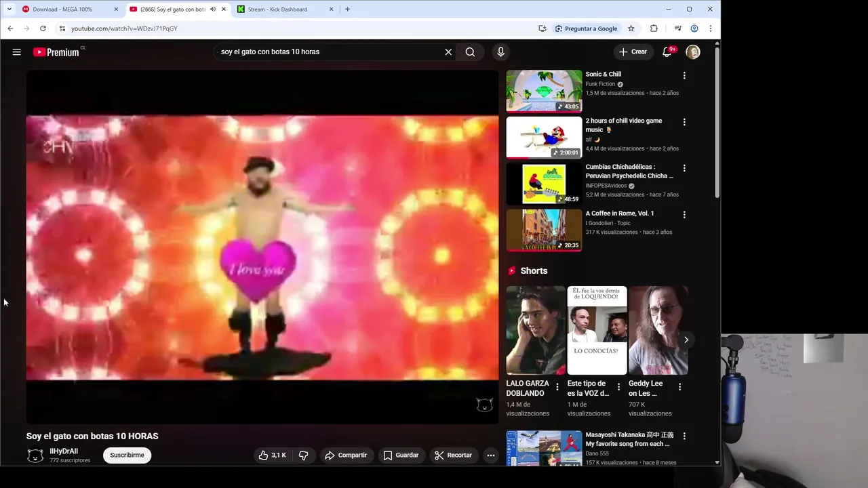Dislike the video with thumbs down
This screenshot has width=868, height=488.
pos(303,455)
